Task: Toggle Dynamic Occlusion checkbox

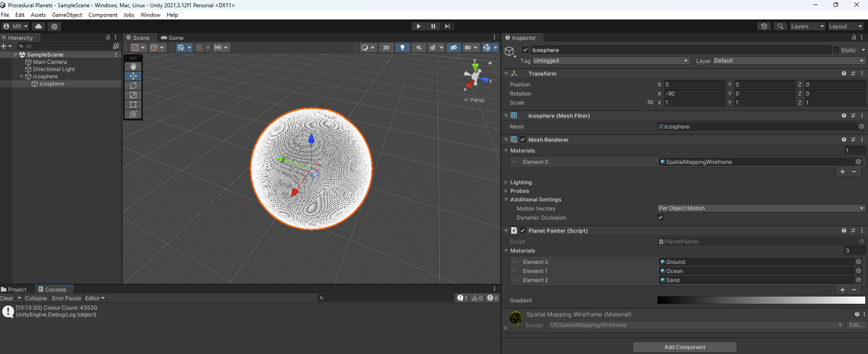Action: pos(660,217)
